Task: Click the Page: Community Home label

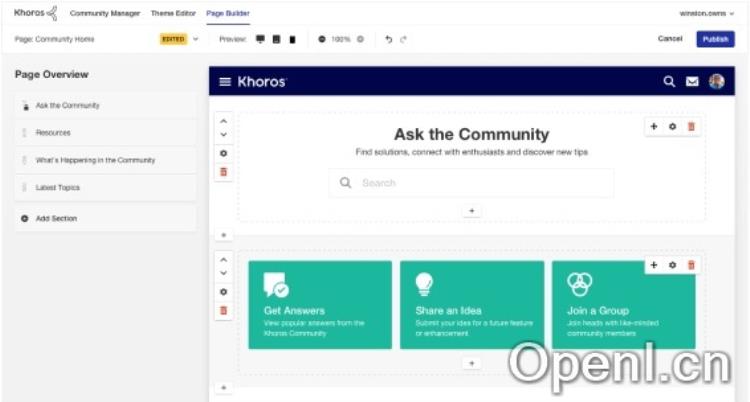Action: point(55,39)
